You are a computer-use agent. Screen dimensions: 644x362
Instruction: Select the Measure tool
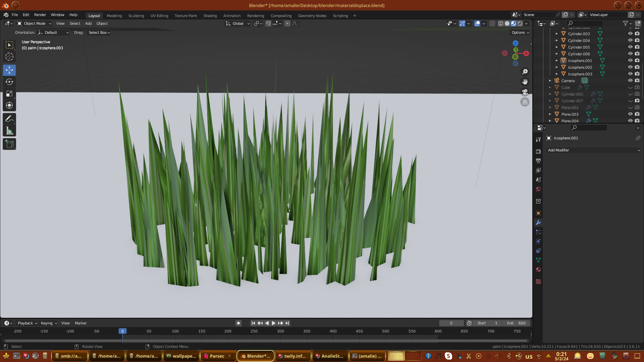pos(9,131)
